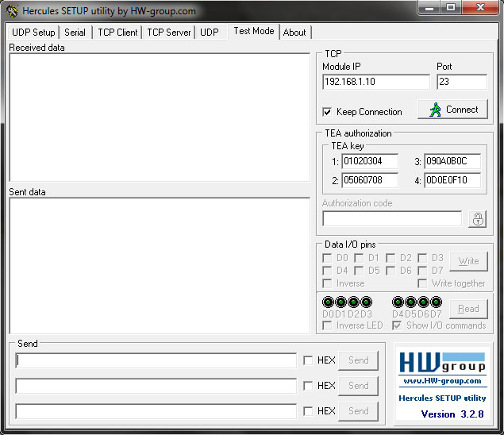Screen dimensions: 504x435
Task: Click TEA key 3 field
Action: pyautogui.click(x=452, y=161)
